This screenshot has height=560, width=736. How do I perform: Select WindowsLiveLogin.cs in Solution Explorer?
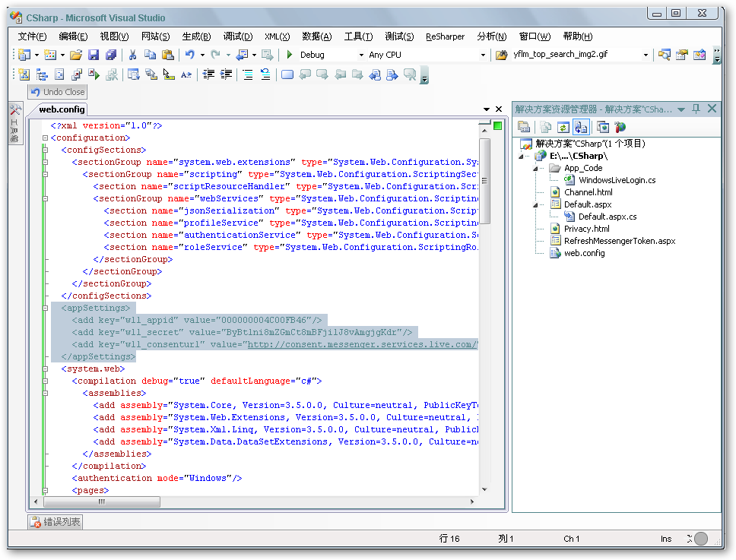(x=617, y=180)
